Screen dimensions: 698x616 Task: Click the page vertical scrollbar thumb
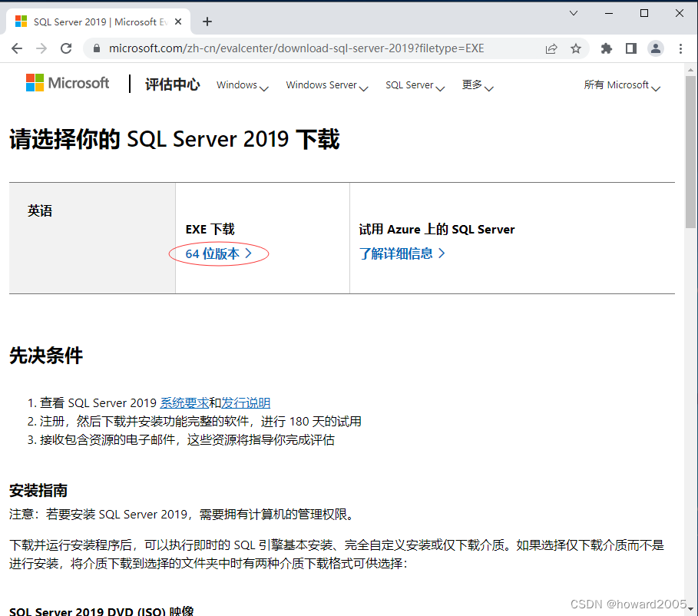[690, 151]
